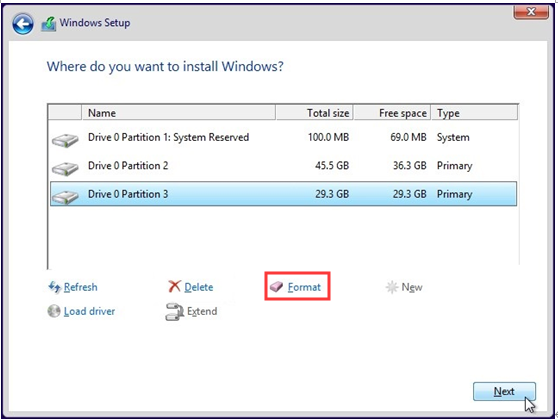This screenshot has width=558, height=420.
Task: Click the Load driver disc icon
Action: (x=54, y=311)
